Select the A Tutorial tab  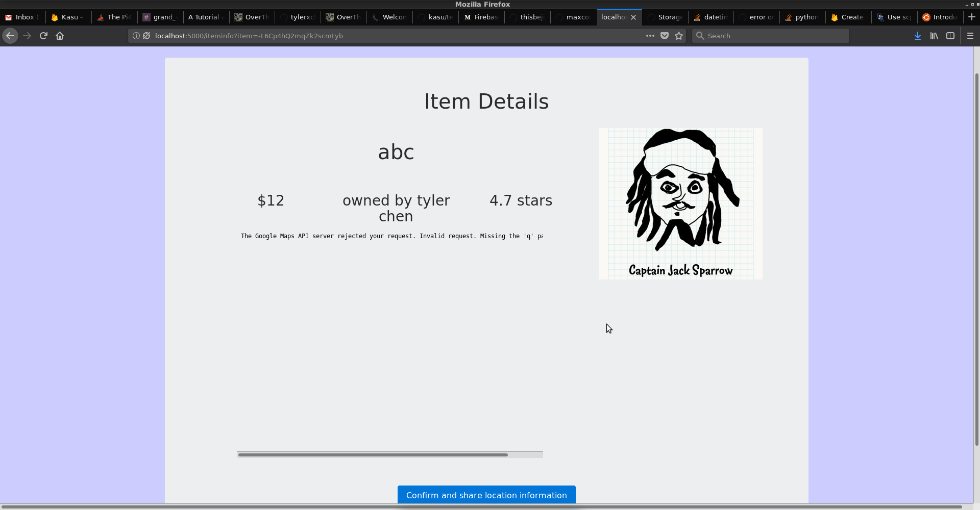(x=206, y=17)
